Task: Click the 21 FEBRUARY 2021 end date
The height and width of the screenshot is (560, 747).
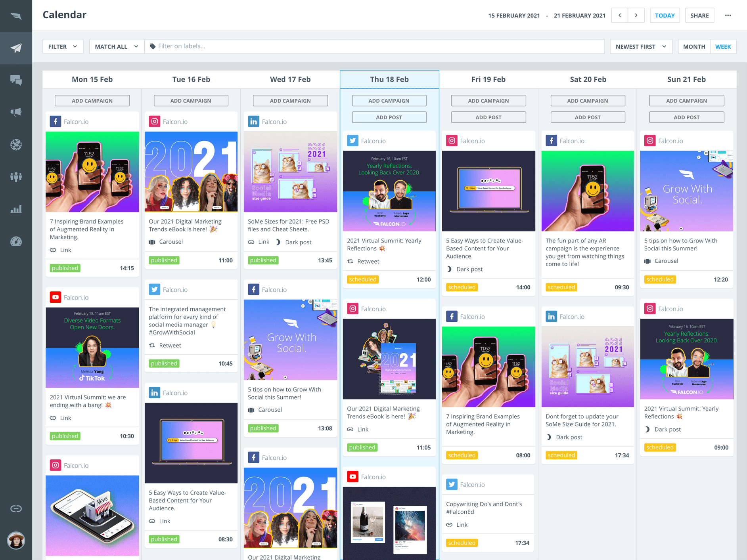Action: point(580,15)
